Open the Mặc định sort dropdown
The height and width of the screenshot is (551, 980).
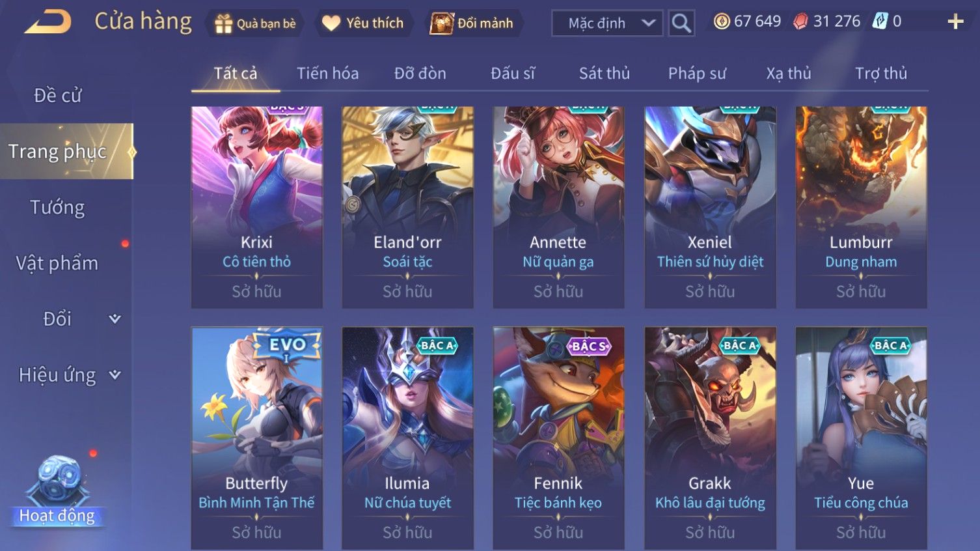(607, 23)
